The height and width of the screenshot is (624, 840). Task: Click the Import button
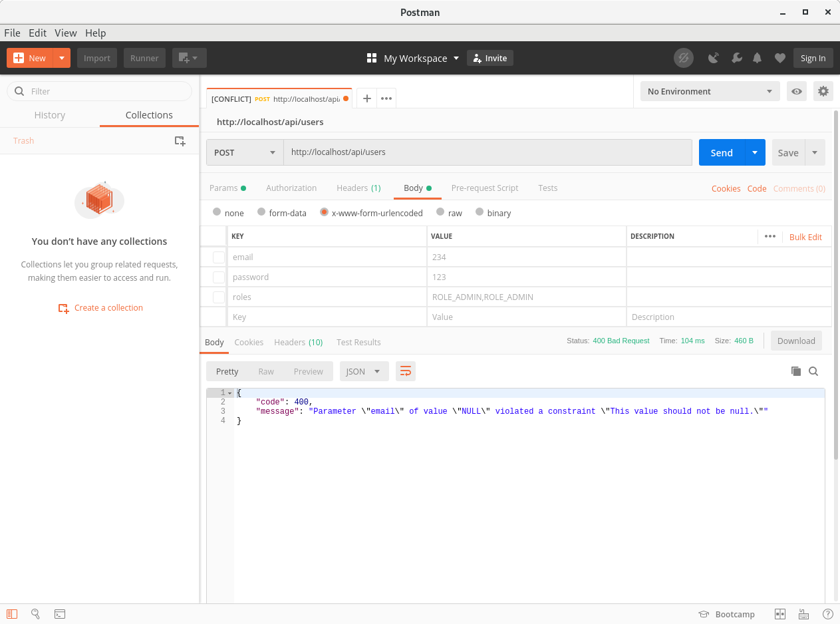97,58
